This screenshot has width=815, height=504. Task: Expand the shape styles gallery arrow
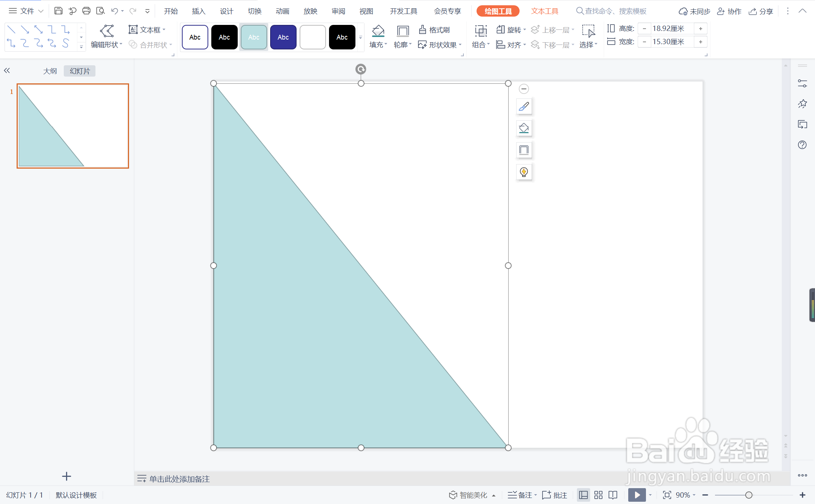[361, 37]
